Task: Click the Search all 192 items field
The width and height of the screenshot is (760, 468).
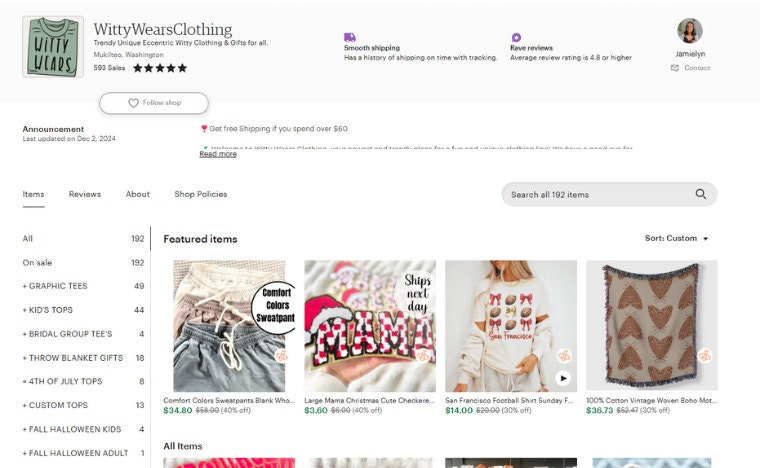Action: (x=609, y=194)
